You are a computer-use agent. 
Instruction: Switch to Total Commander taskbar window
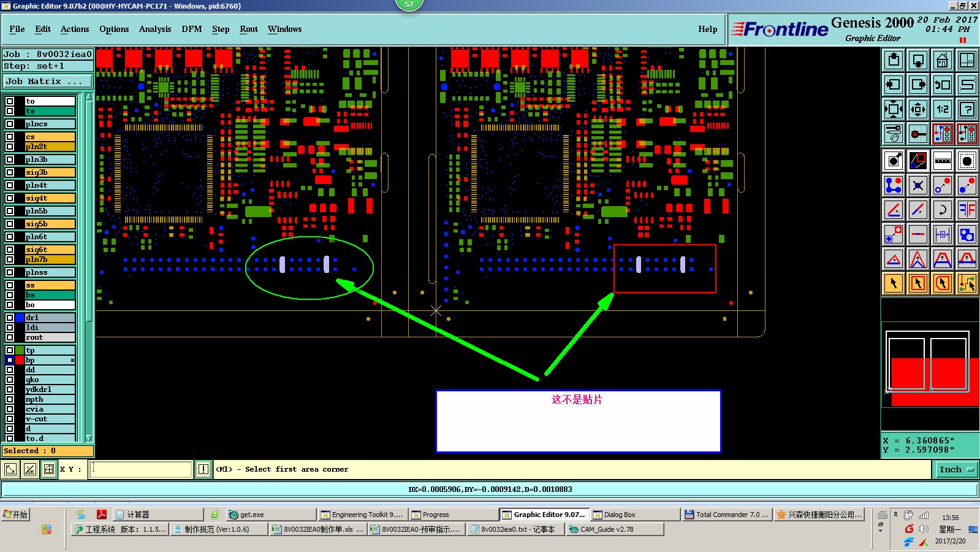(726, 515)
